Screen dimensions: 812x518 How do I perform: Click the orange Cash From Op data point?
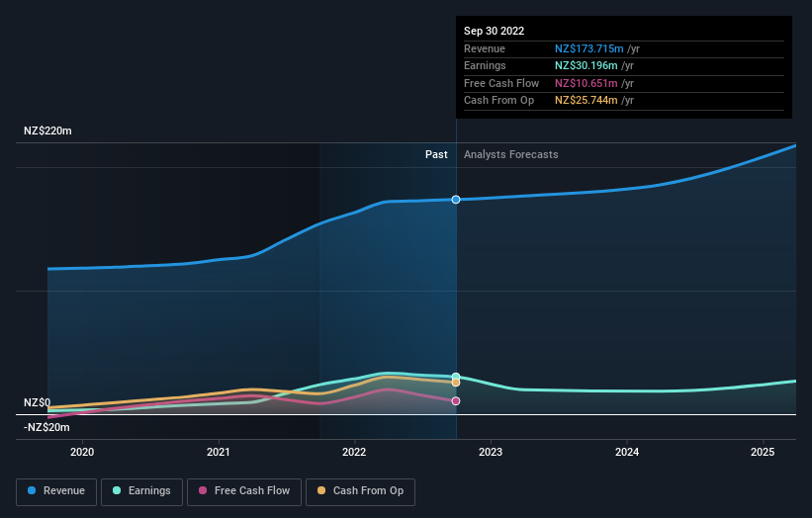coord(456,383)
